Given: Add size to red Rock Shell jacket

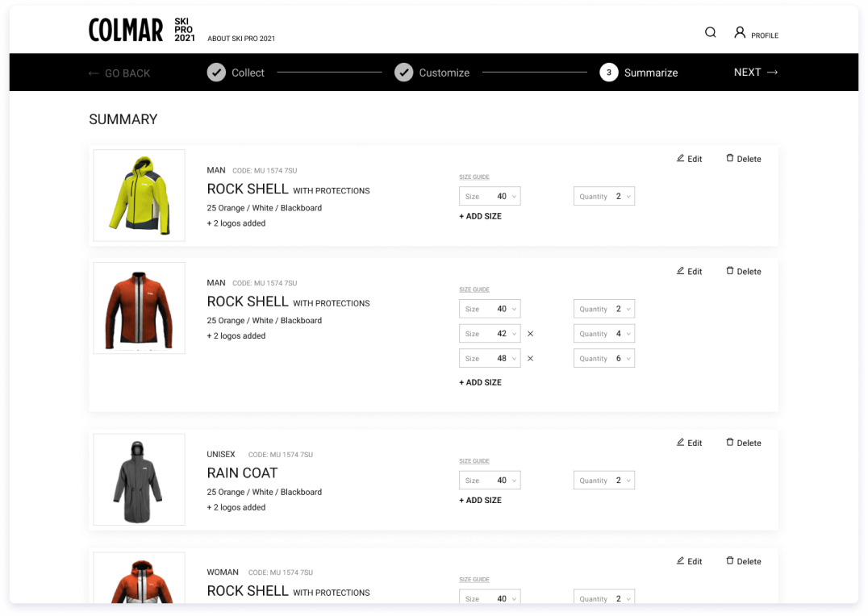Looking at the screenshot, I should point(481,382).
